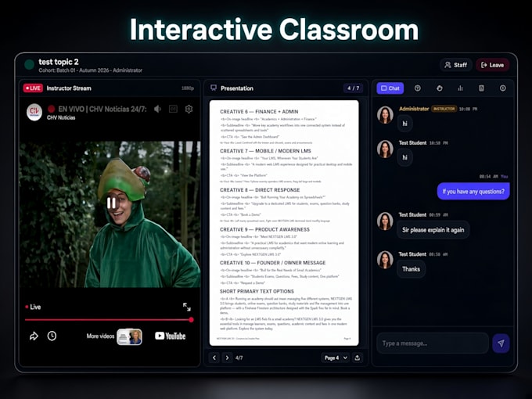Open the raised hand tab
Screen dimensions: 532x399
tap(440, 88)
